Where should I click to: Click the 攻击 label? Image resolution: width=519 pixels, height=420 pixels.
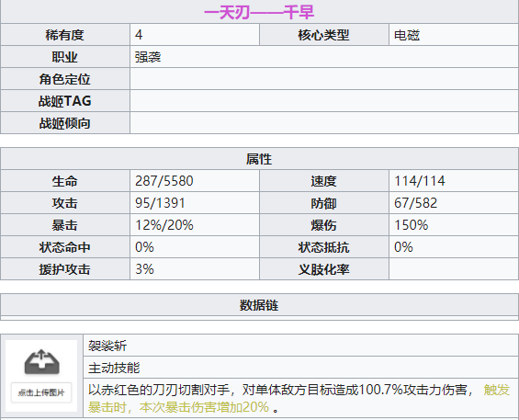(65, 203)
